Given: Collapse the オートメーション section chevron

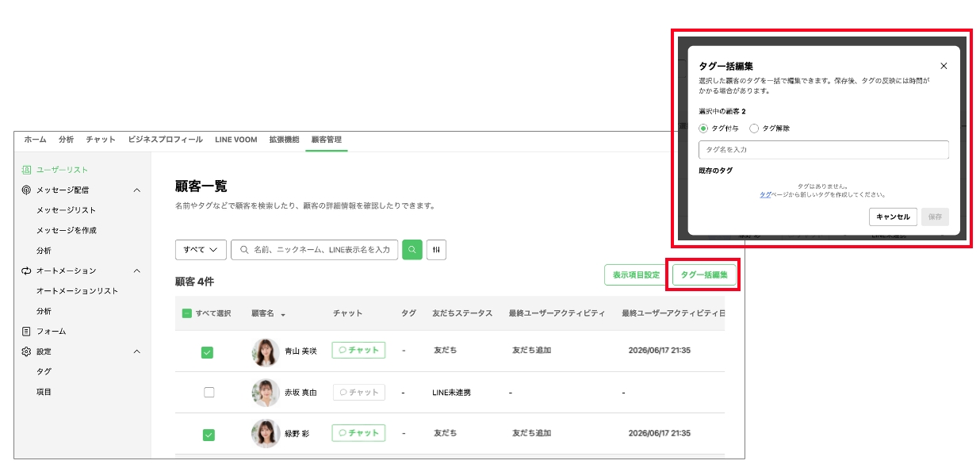Looking at the screenshot, I should (136, 271).
